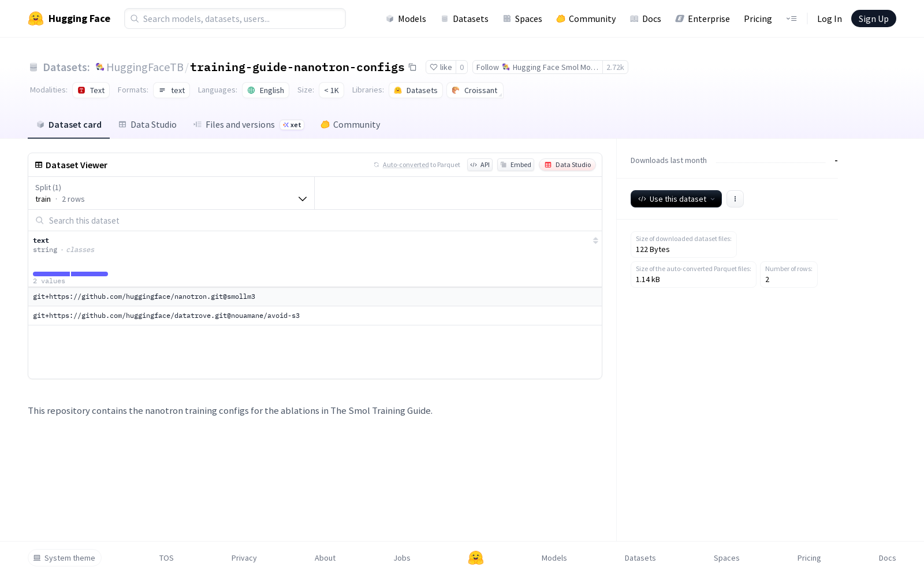
Task: Open the Community tab
Action: point(351,125)
